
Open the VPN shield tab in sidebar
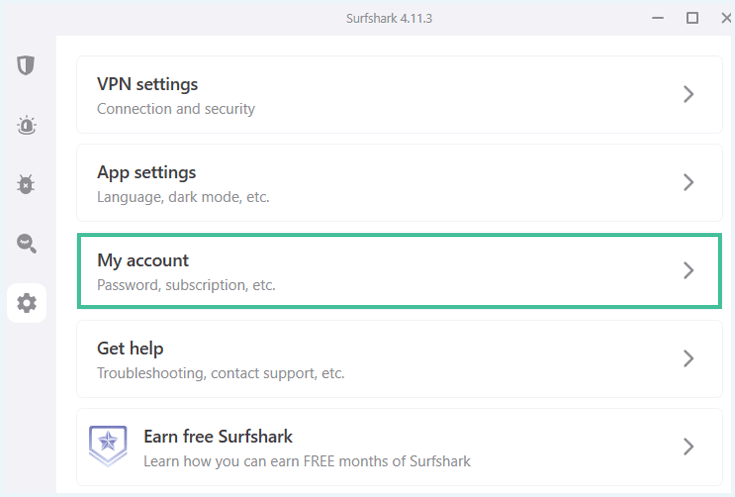26,65
